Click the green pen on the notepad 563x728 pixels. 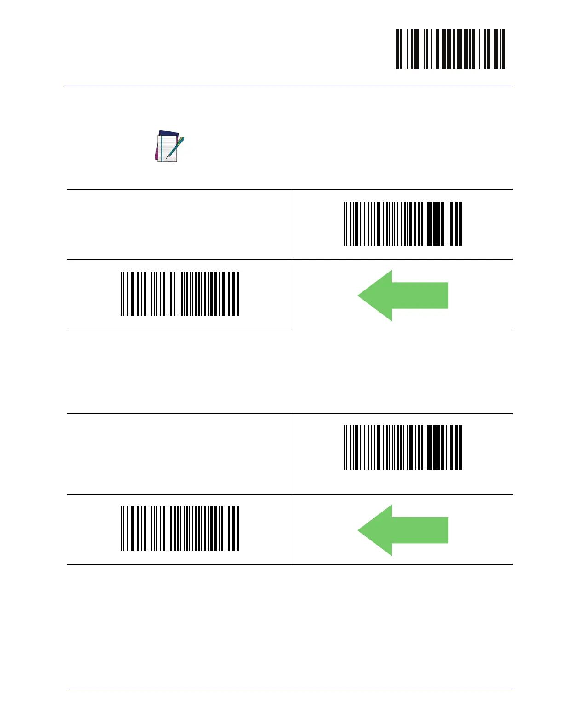click(176, 146)
